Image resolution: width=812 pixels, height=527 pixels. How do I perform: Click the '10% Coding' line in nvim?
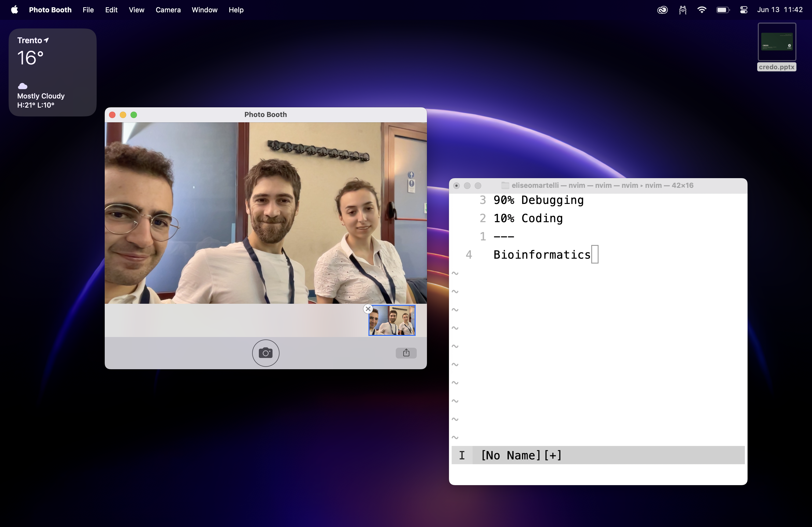[x=528, y=218]
